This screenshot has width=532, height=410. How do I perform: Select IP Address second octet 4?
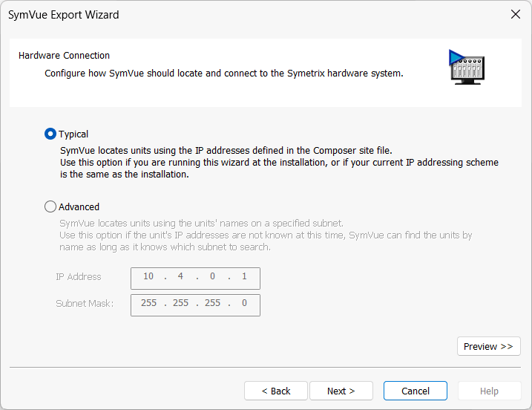[x=180, y=276]
